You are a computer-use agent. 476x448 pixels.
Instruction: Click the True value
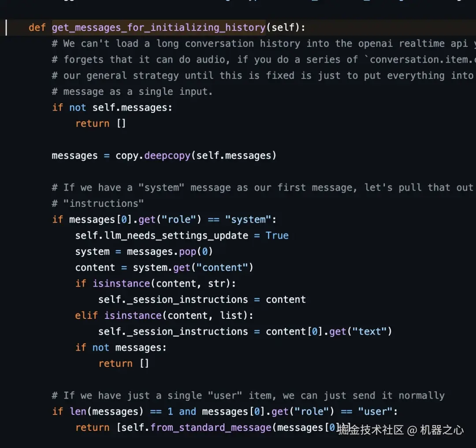pyautogui.click(x=277, y=235)
